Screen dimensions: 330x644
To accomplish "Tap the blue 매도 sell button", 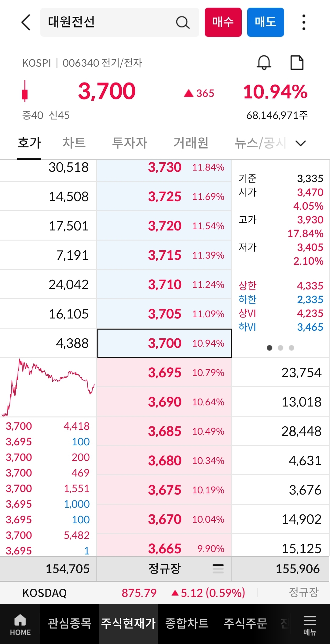I will 266,22.
